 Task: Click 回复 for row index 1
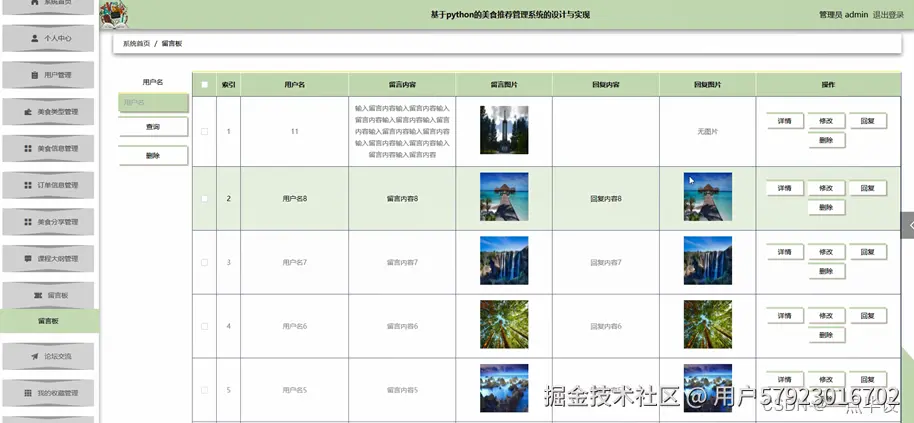[x=867, y=121]
